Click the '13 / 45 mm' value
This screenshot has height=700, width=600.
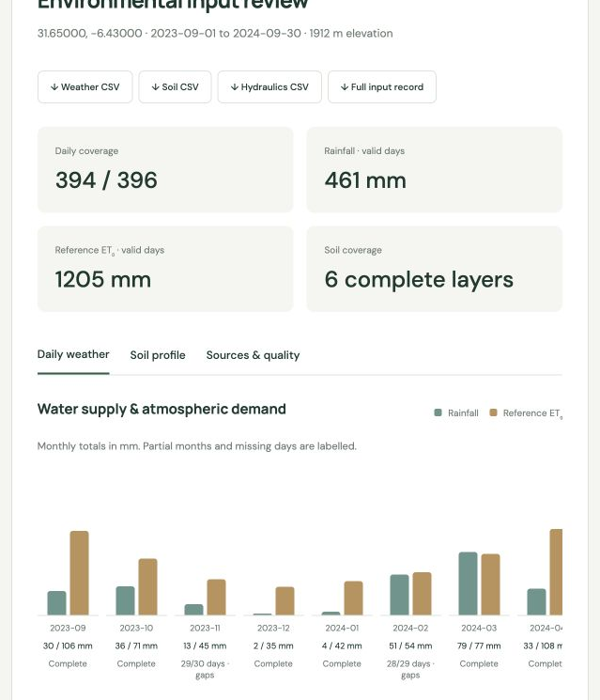pos(205,646)
